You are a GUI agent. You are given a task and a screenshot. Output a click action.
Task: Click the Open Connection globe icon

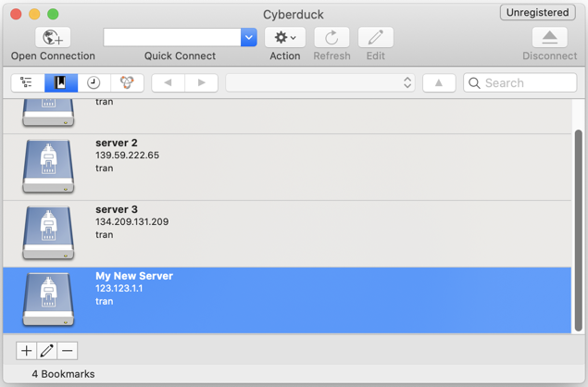[53, 37]
